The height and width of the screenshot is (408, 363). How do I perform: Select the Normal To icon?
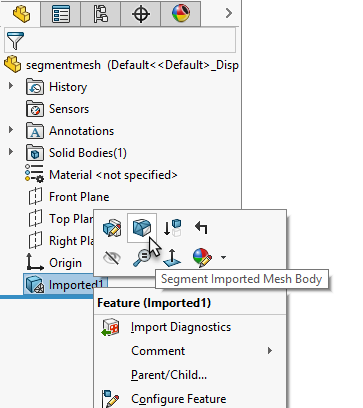pos(172,258)
